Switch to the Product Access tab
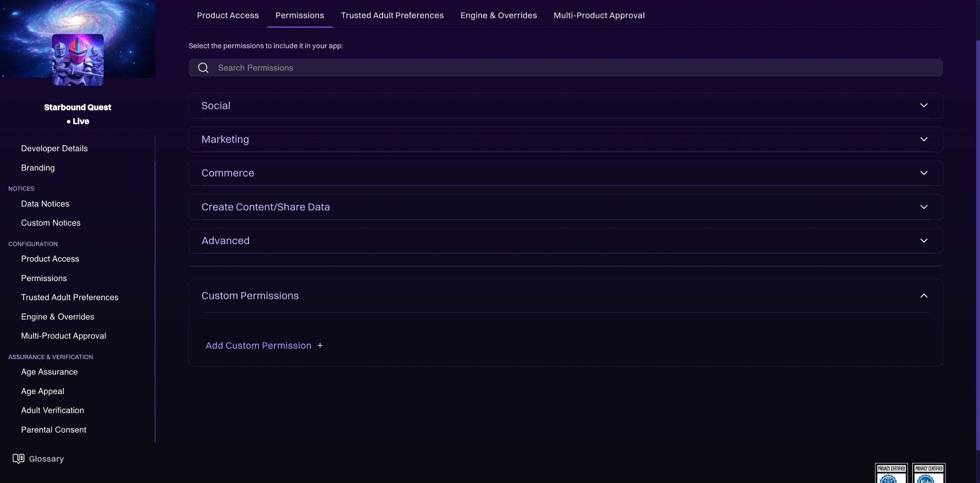980x483 pixels. click(x=228, y=15)
